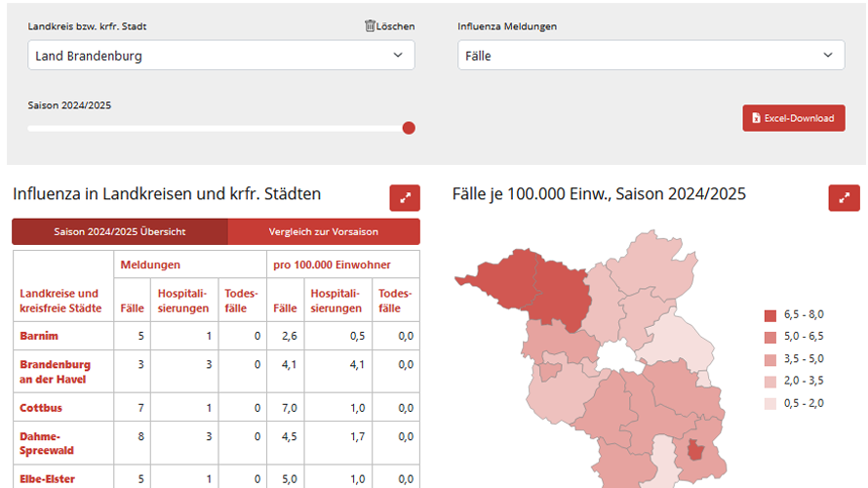Click the Meldungen column group header
Viewport: 868px width, 488px height.
pyautogui.click(x=150, y=264)
